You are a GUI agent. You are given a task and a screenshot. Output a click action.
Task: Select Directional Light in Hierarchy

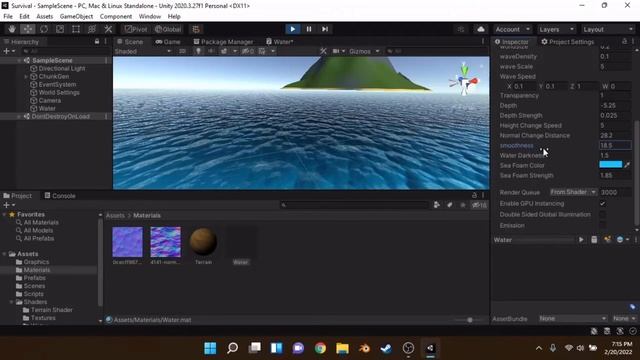(62, 68)
